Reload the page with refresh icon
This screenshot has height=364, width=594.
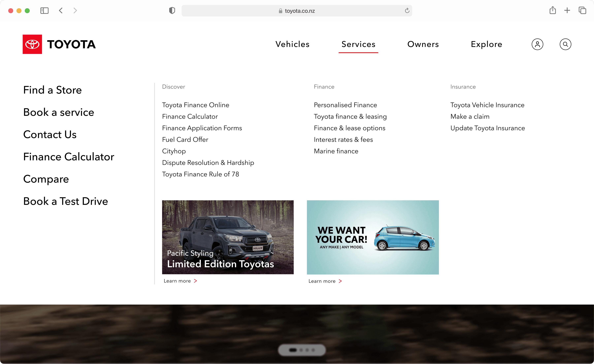click(407, 11)
